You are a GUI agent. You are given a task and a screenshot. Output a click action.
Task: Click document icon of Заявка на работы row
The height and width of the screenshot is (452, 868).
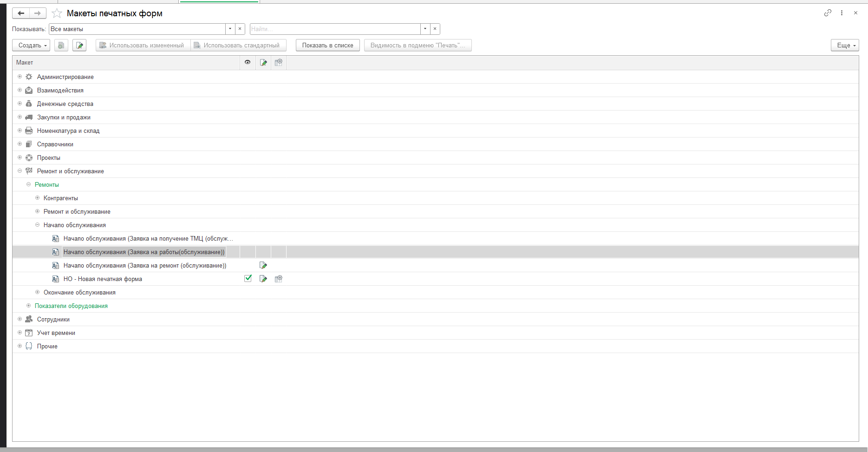point(56,252)
